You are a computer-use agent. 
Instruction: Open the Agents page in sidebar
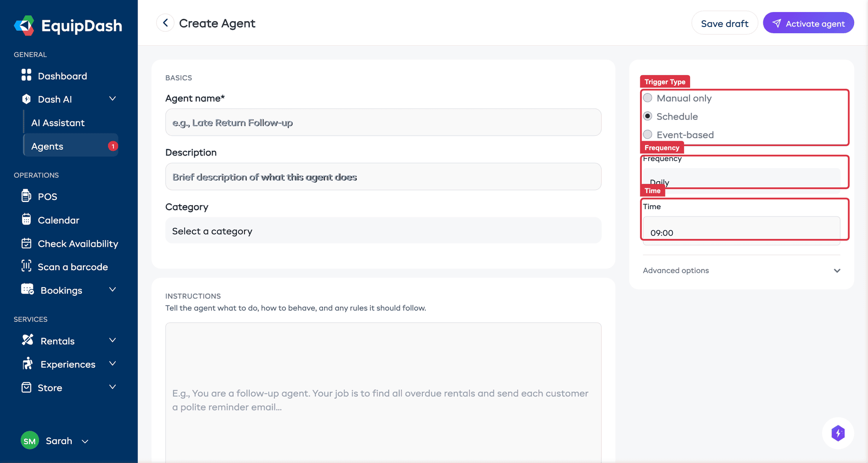point(47,146)
